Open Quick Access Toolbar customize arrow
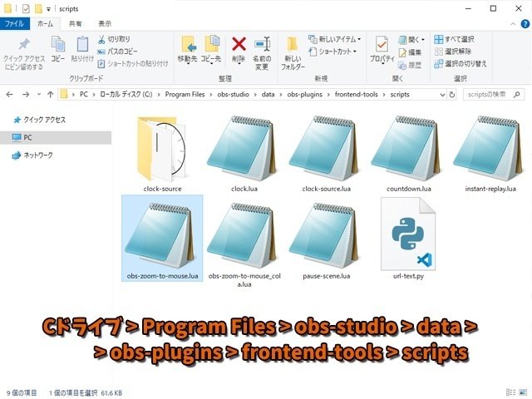This screenshot has height=399, width=532. [x=48, y=9]
